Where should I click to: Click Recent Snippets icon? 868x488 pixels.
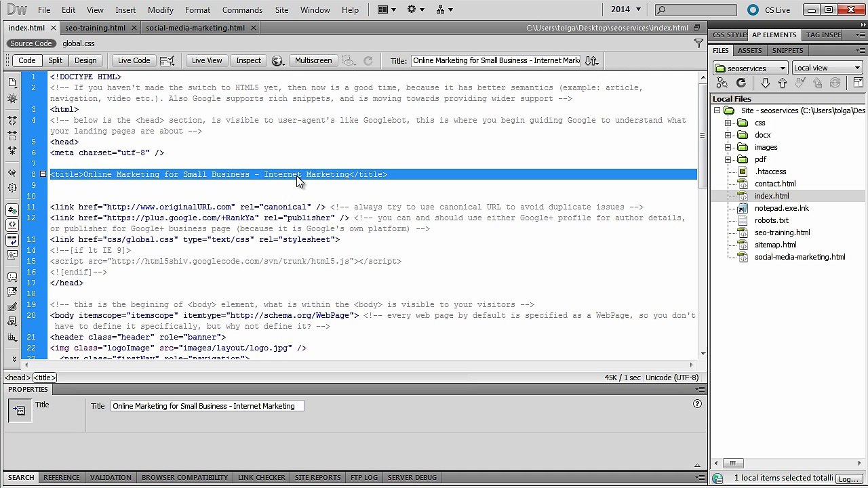[12, 322]
